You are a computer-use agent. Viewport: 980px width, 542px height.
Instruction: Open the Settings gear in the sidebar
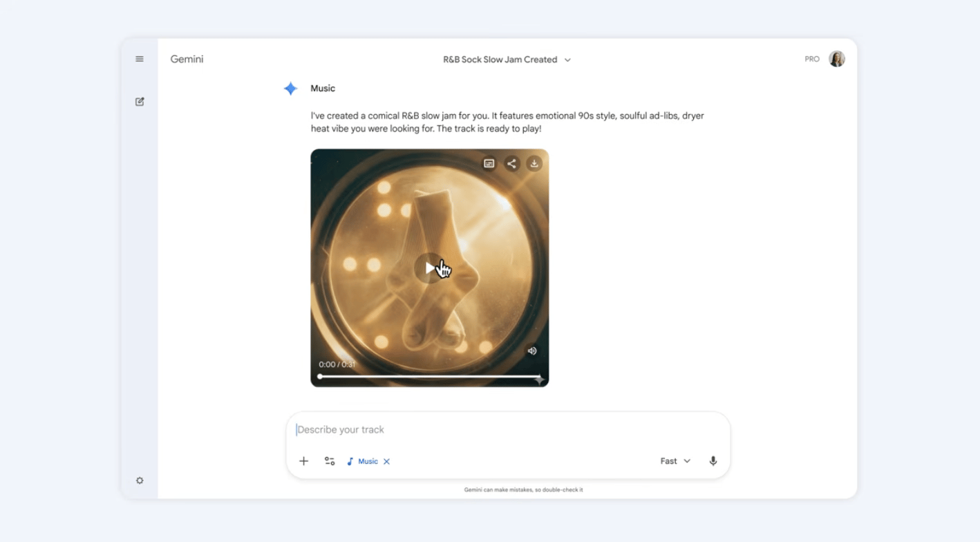click(x=140, y=480)
